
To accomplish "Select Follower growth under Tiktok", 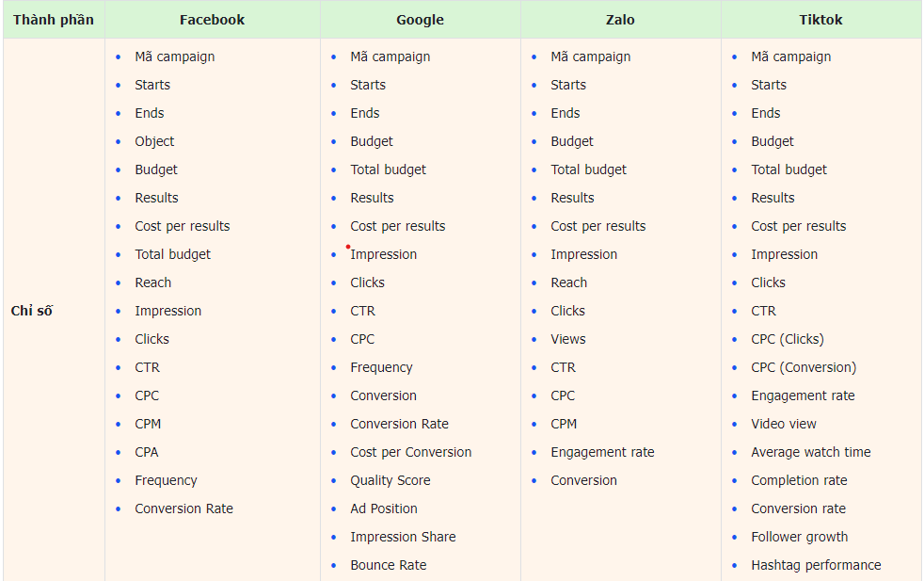I will point(800,537).
